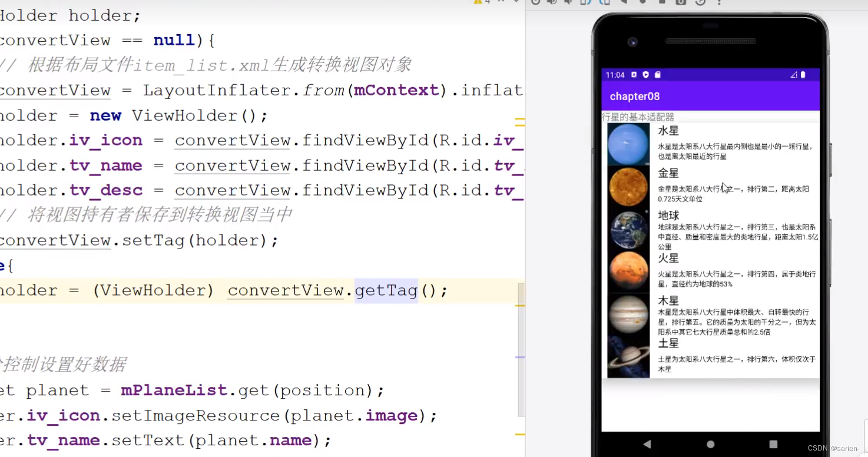Click setTag(holder) in the code
This screenshot has width=868, height=457.
[x=194, y=240]
